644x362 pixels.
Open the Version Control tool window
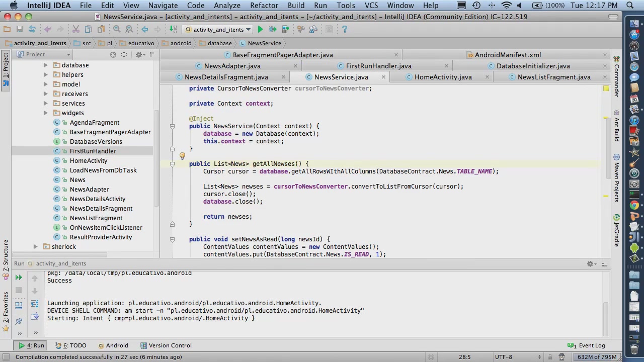point(166,346)
